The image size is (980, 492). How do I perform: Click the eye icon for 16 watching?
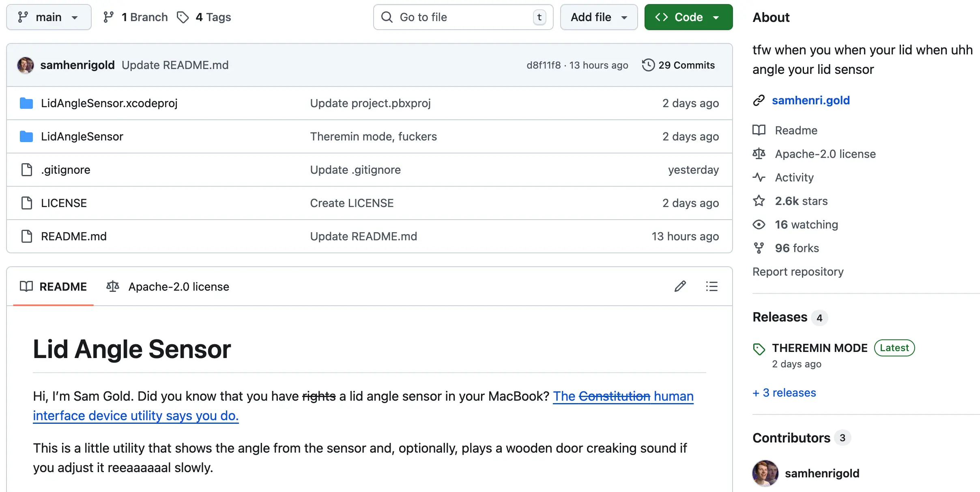pyautogui.click(x=759, y=224)
